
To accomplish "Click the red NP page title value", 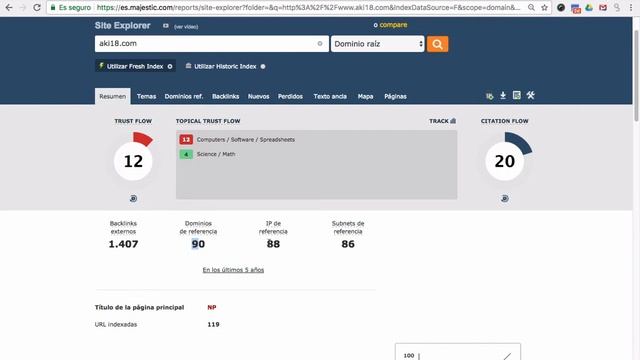I will (211, 307).
